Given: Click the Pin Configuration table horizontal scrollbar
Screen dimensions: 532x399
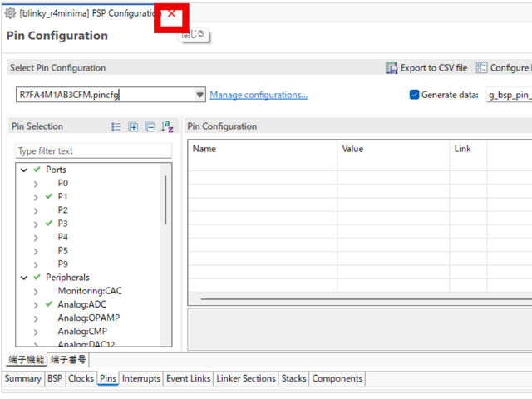Looking at the screenshot, I should pyautogui.click(x=366, y=299).
